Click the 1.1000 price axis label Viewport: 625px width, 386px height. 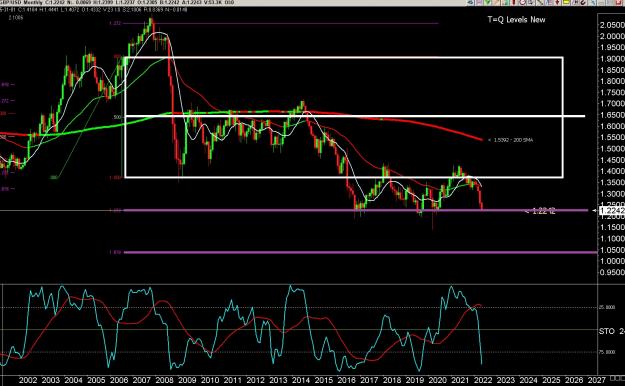point(612,238)
